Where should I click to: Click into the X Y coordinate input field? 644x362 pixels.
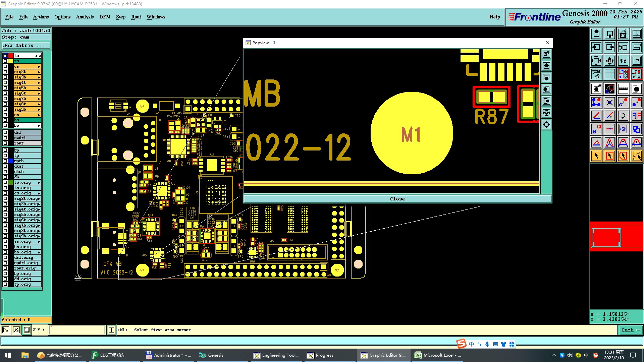click(x=77, y=330)
